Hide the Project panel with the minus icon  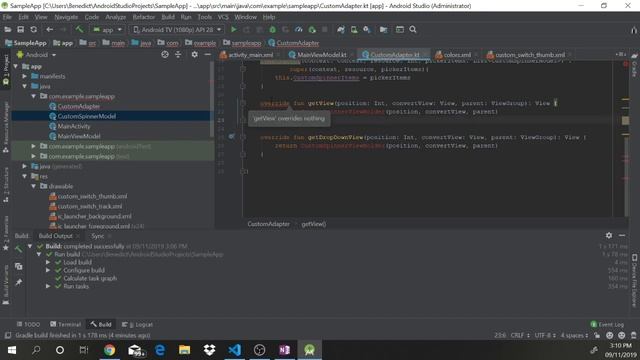tap(207, 54)
